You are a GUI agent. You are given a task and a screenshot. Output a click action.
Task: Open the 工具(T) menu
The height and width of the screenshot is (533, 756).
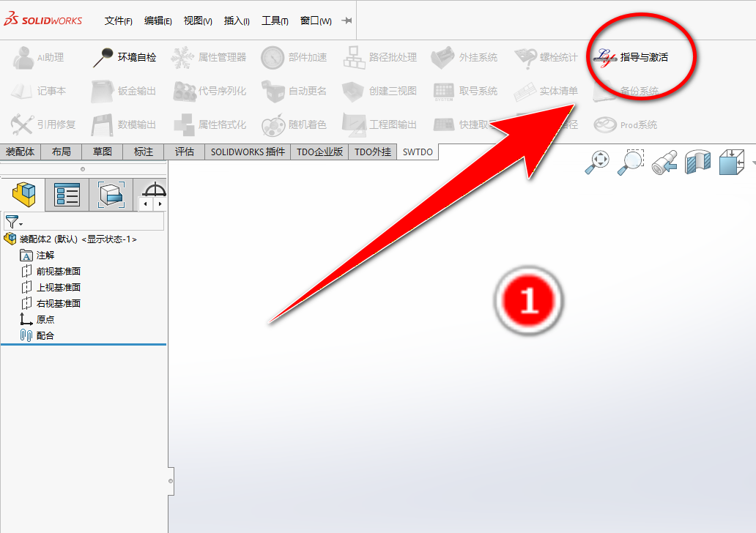pos(275,20)
